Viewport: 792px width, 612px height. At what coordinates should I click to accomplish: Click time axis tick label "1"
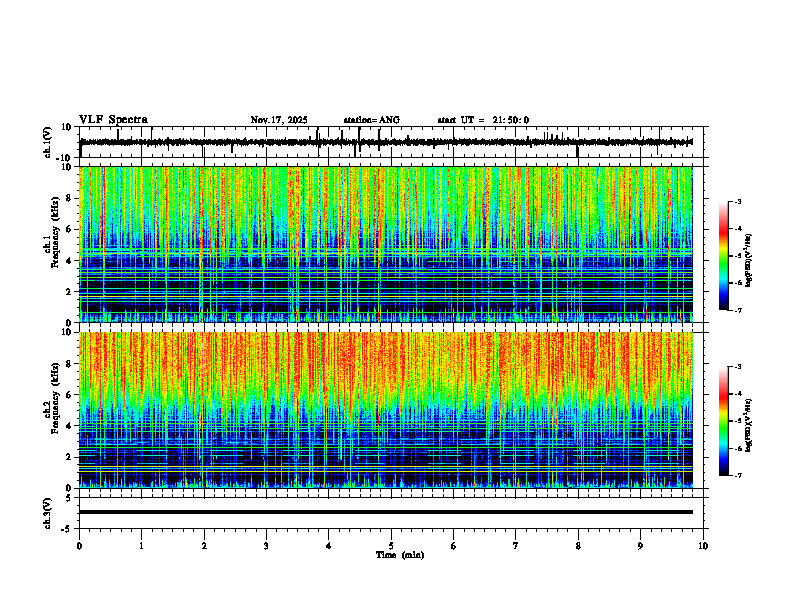click(x=141, y=546)
